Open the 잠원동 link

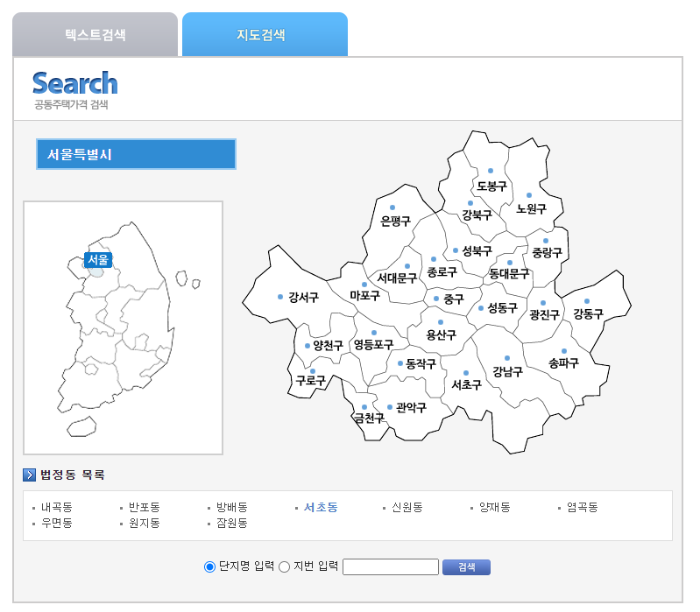click(x=231, y=523)
